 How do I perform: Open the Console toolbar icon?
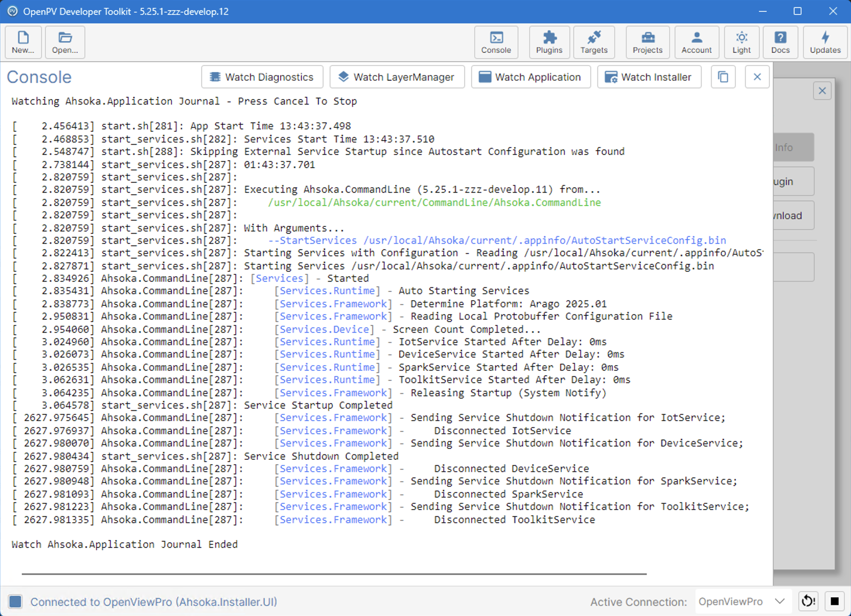pyautogui.click(x=496, y=43)
